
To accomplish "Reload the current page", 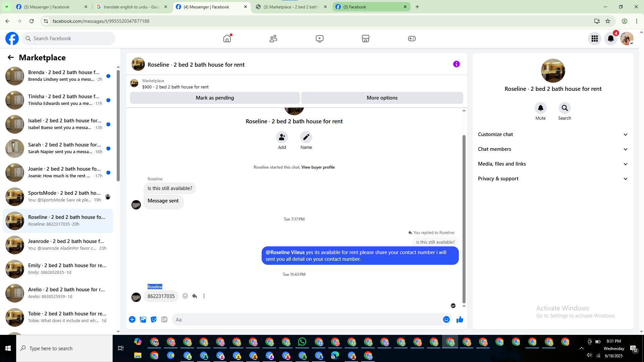I will pyautogui.click(x=32, y=21).
